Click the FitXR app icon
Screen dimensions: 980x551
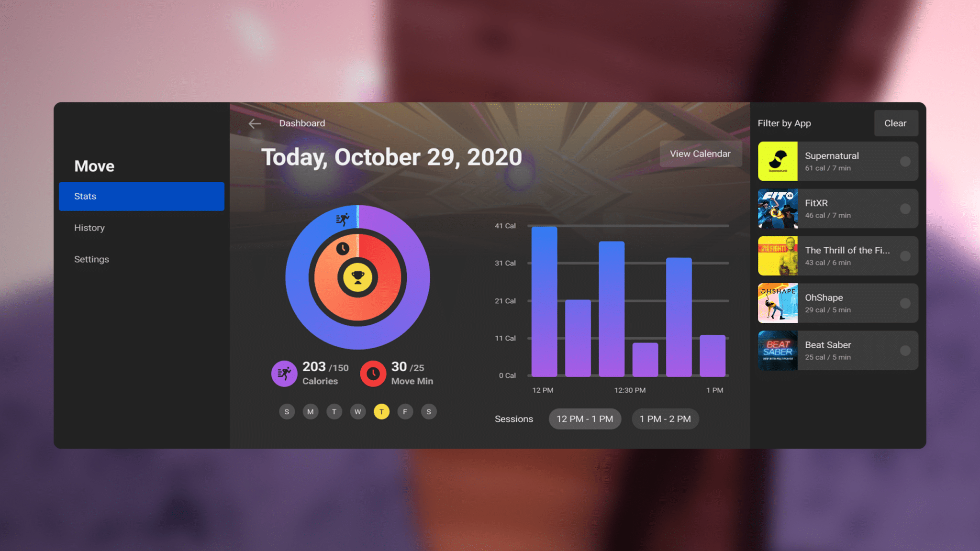(778, 208)
